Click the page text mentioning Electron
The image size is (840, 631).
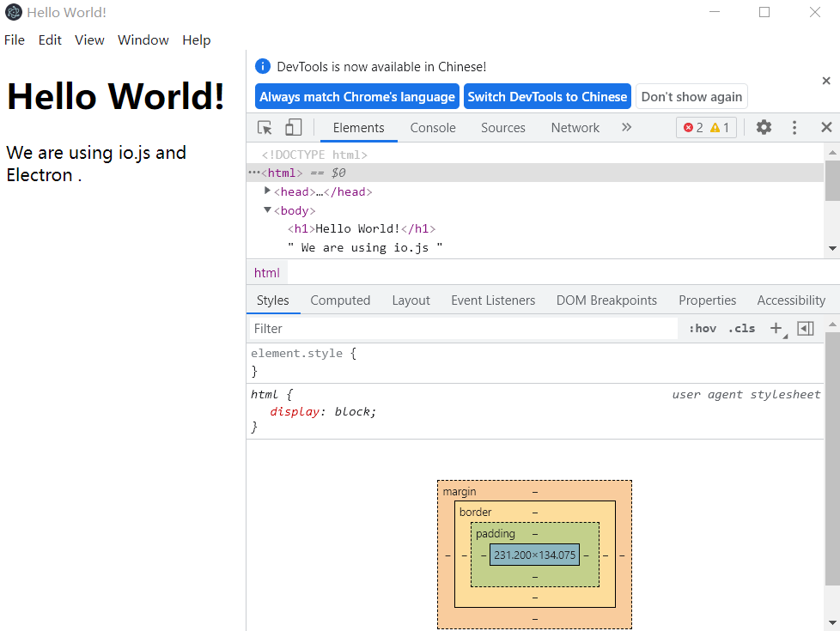(96, 163)
